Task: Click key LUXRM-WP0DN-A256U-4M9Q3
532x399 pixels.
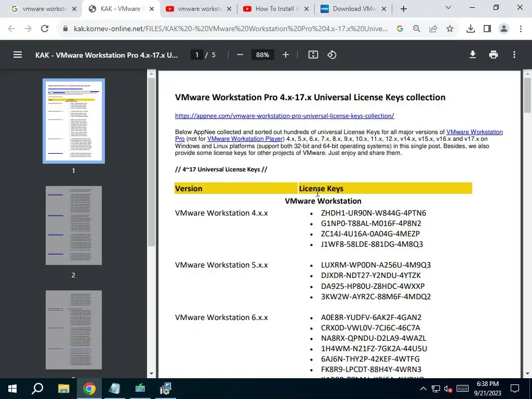Action: click(x=376, y=265)
